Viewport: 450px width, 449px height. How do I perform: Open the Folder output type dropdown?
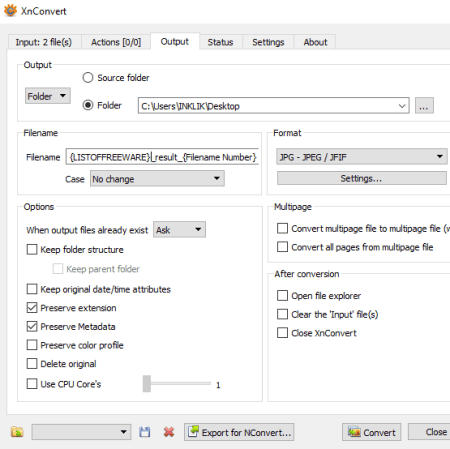tap(48, 96)
